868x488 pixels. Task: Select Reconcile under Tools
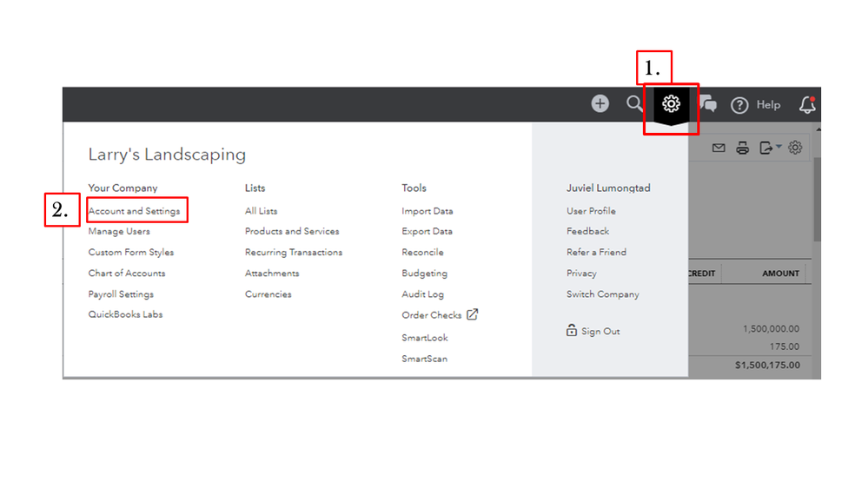coord(422,253)
